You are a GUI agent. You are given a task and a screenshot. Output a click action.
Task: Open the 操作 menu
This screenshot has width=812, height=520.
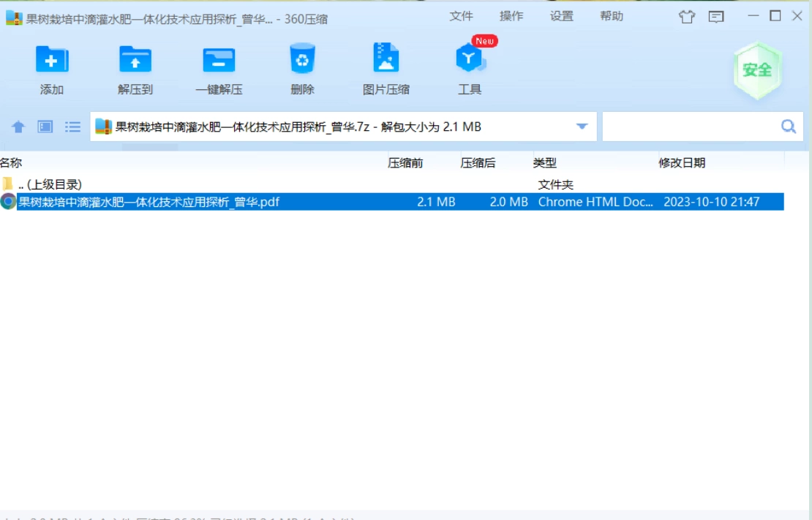coord(511,16)
